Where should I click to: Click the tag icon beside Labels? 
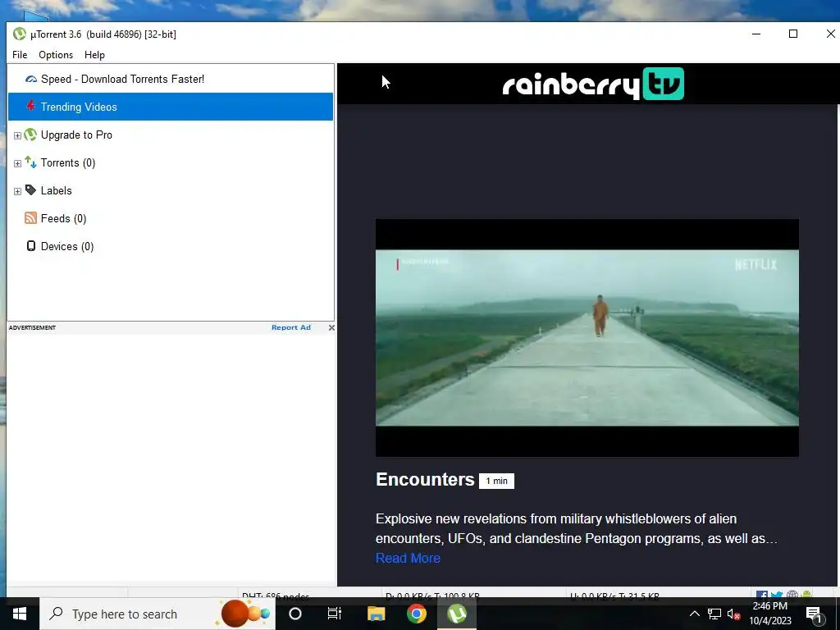pos(30,190)
